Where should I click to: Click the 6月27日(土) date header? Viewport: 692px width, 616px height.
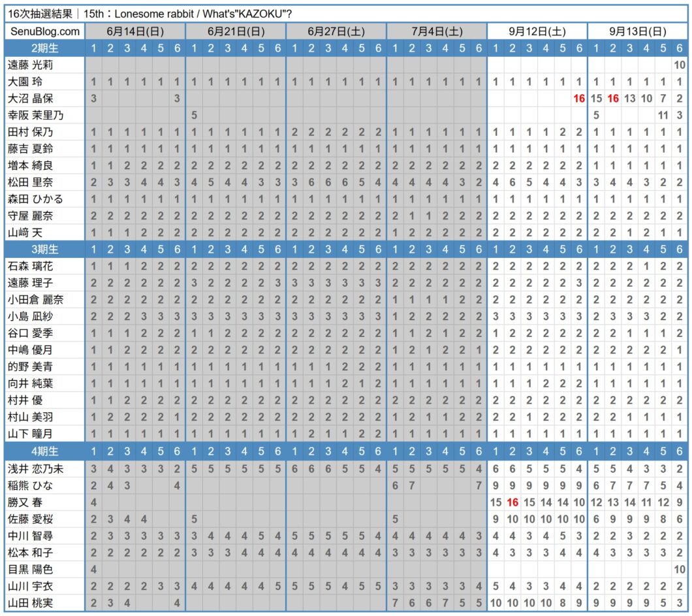pyautogui.click(x=336, y=31)
